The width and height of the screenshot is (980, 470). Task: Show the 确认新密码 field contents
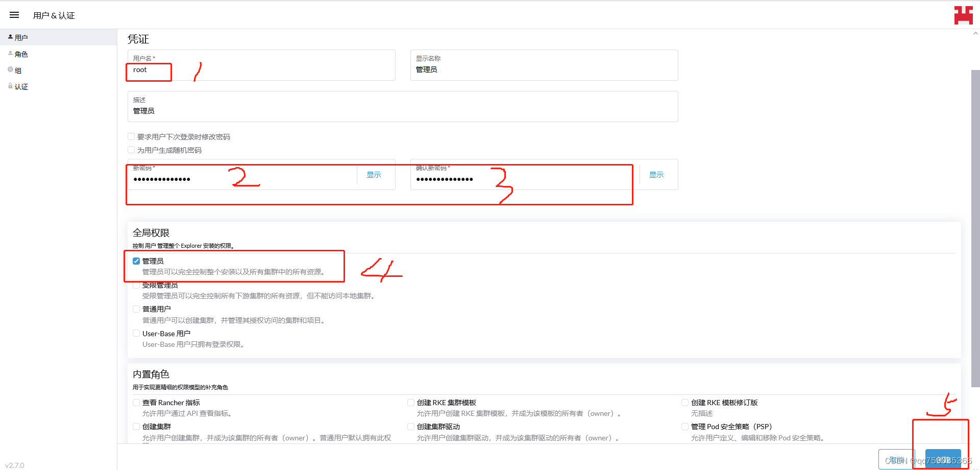click(656, 175)
